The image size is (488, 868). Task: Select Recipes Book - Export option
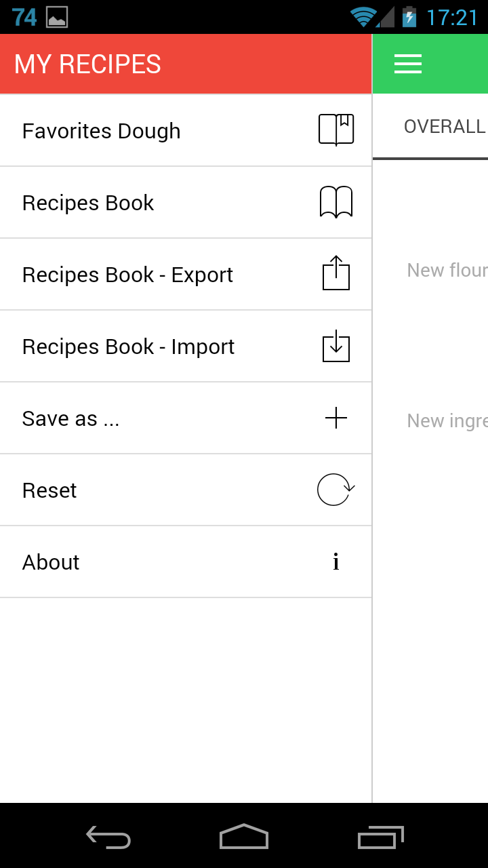127,275
